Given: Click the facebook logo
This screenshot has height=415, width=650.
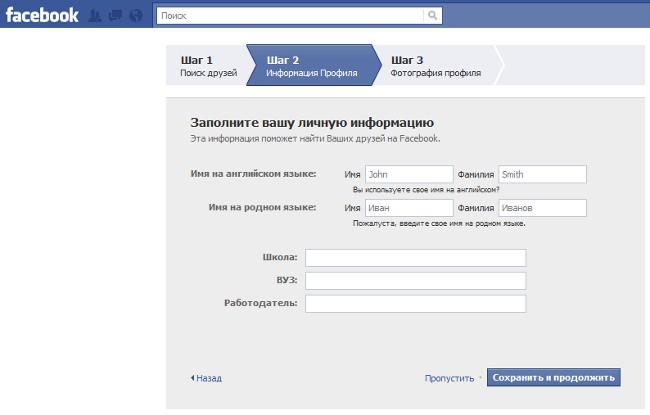Looking at the screenshot, I should click(42, 15).
